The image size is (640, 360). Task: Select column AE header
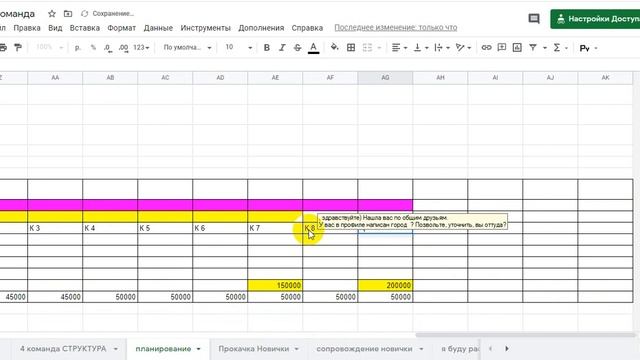(x=275, y=78)
